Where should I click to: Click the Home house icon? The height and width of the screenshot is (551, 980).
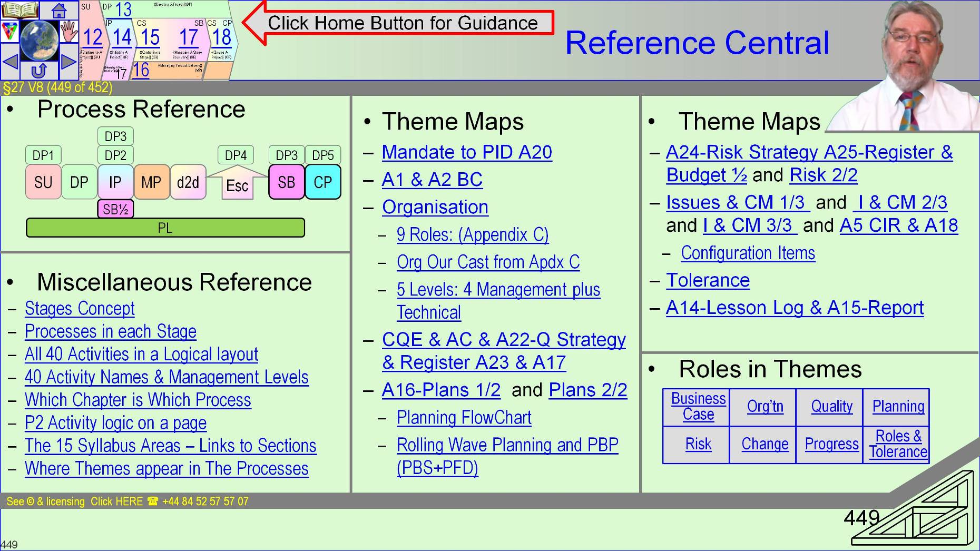(59, 10)
